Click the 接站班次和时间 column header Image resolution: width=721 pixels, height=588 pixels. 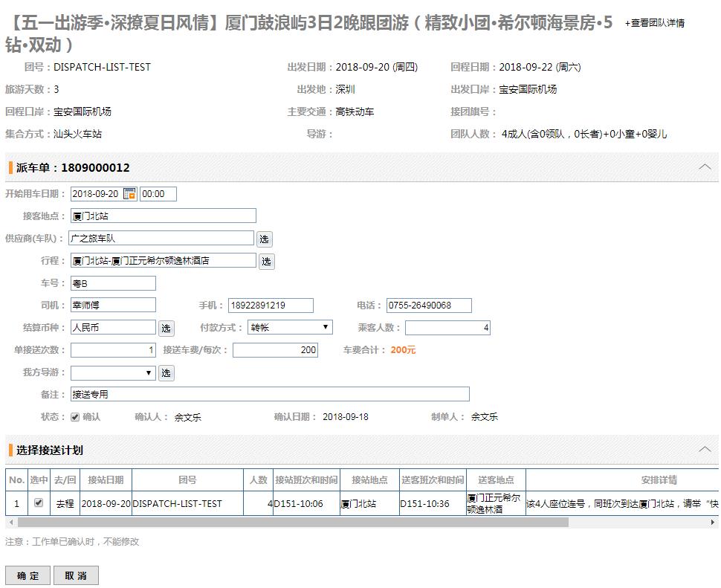click(306, 480)
